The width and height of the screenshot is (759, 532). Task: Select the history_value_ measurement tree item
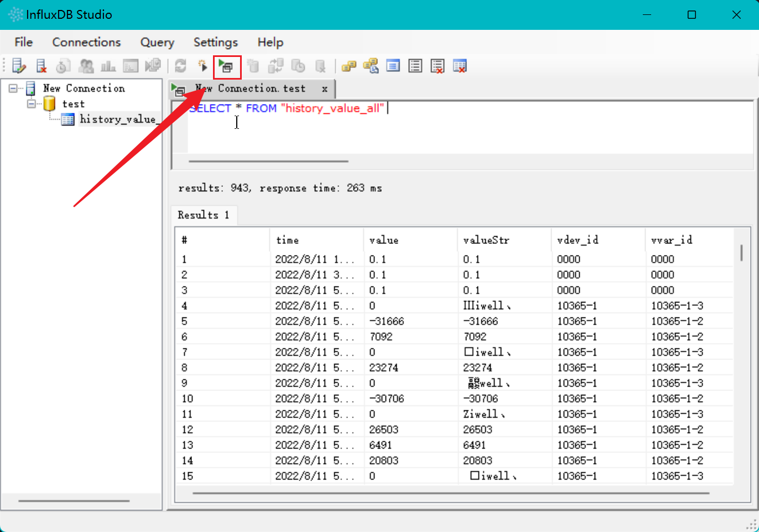(119, 119)
